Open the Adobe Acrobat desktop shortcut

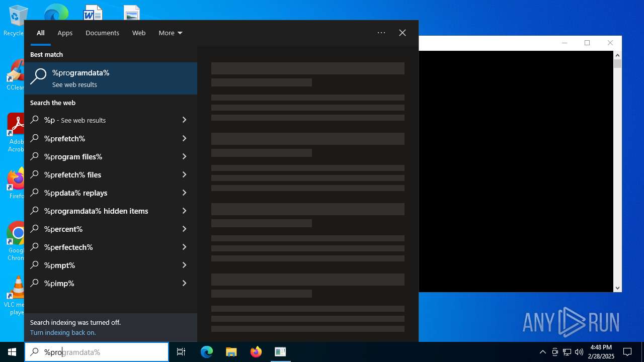(x=15, y=133)
